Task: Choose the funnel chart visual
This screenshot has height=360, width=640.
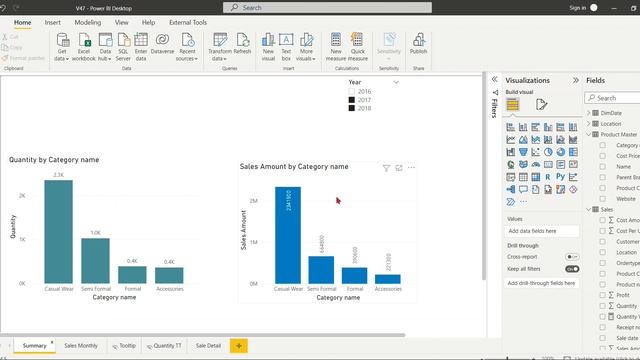Action: click(523, 152)
